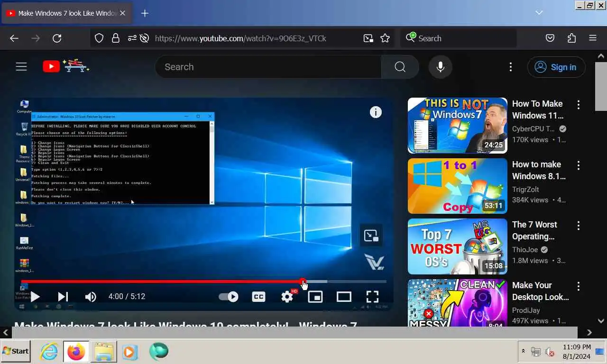The height and width of the screenshot is (364, 607).
Task: Click the Firefox taskbar button
Action: (76, 352)
